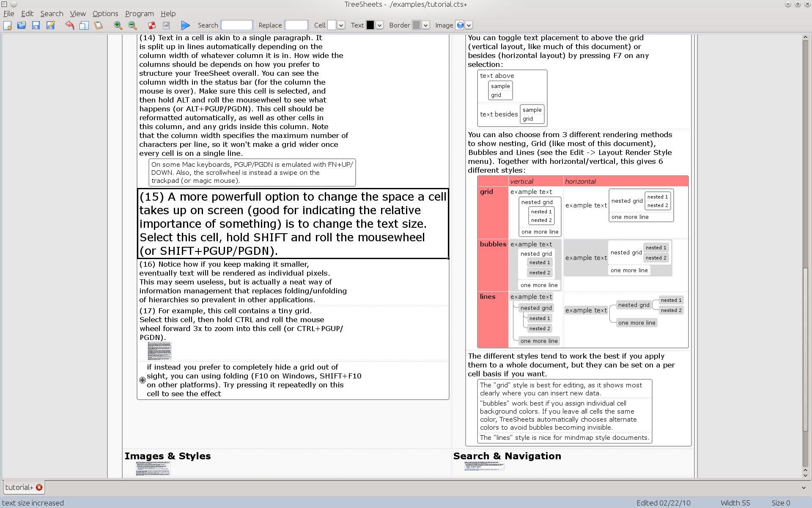Viewport: 812px width, 508px height.
Task: Focus the Search input field
Action: (237, 25)
